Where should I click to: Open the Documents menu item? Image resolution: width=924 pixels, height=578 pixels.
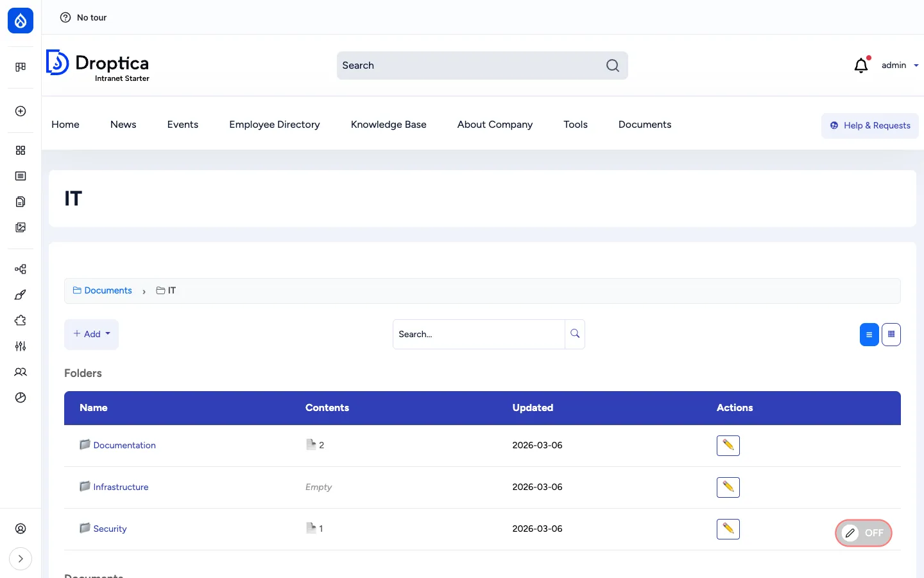pyautogui.click(x=645, y=125)
